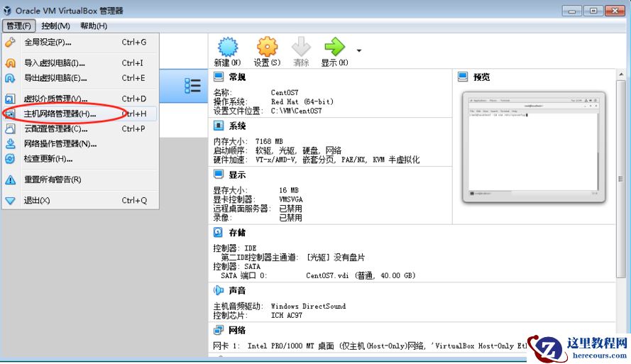Click the Windows DirectSound audio driver text
The height and width of the screenshot is (364, 631).
pyautogui.click(x=308, y=306)
